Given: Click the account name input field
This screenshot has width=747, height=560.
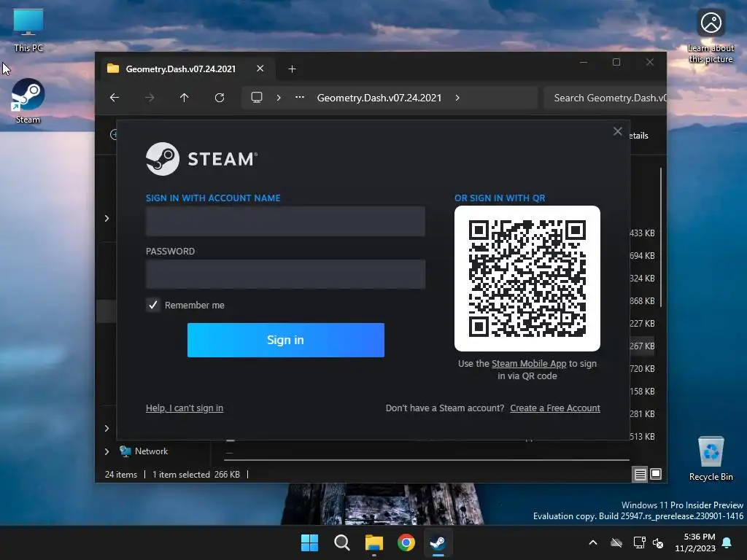Looking at the screenshot, I should point(285,221).
